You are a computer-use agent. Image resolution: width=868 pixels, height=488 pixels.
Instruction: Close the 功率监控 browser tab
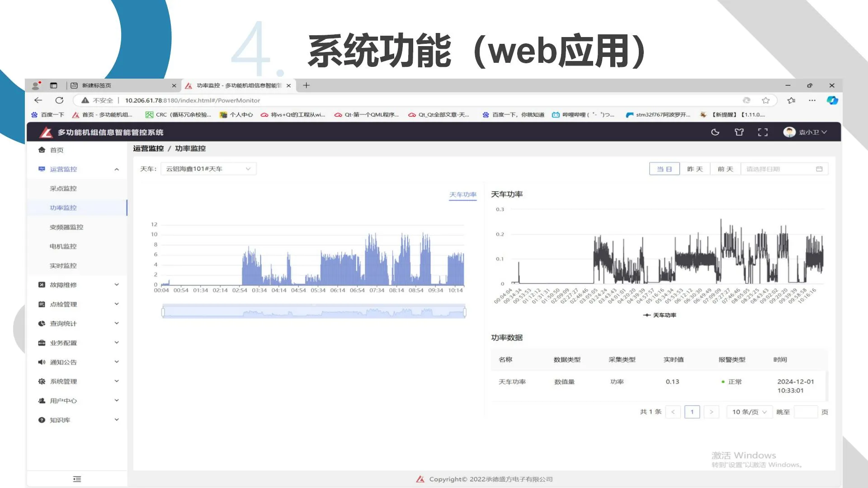[x=288, y=85]
